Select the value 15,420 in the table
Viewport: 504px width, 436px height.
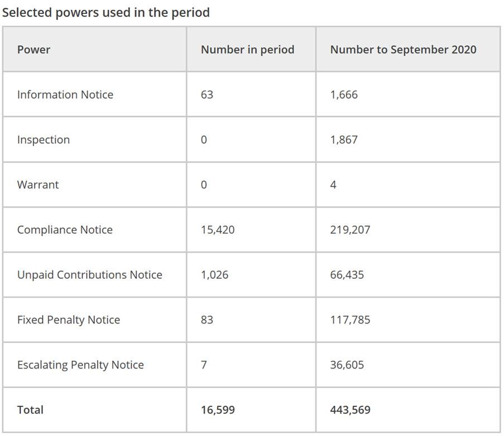218,230
